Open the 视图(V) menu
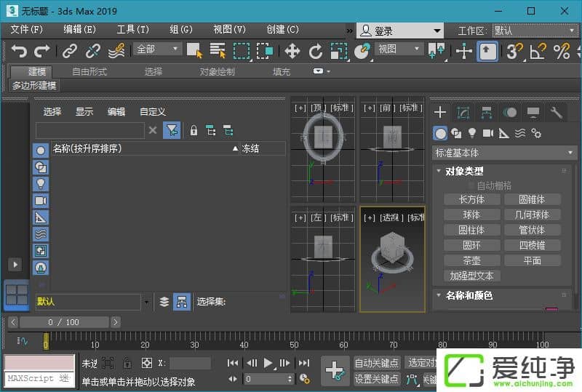This screenshot has height=392, width=582. 229,30
